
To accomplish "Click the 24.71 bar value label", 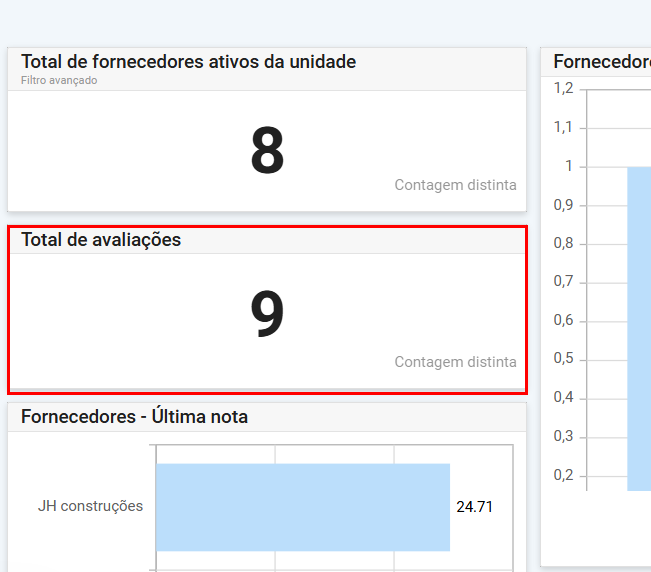I will 474,507.
